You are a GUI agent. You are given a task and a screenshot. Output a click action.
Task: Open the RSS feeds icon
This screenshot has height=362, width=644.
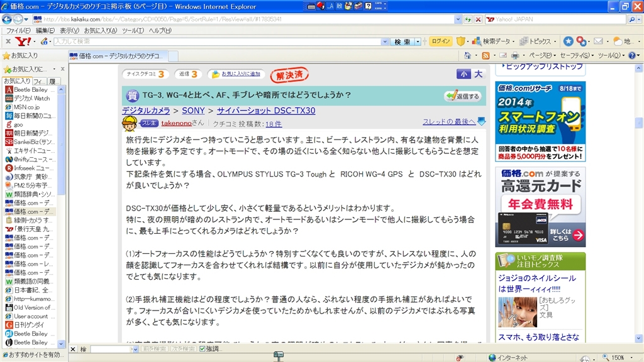click(486, 55)
